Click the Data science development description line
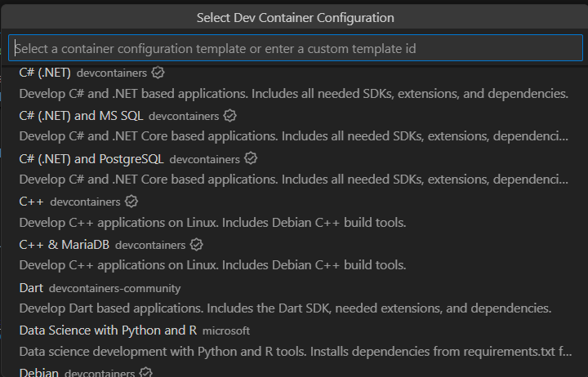Image resolution: width=588 pixels, height=377 pixels. [294, 351]
